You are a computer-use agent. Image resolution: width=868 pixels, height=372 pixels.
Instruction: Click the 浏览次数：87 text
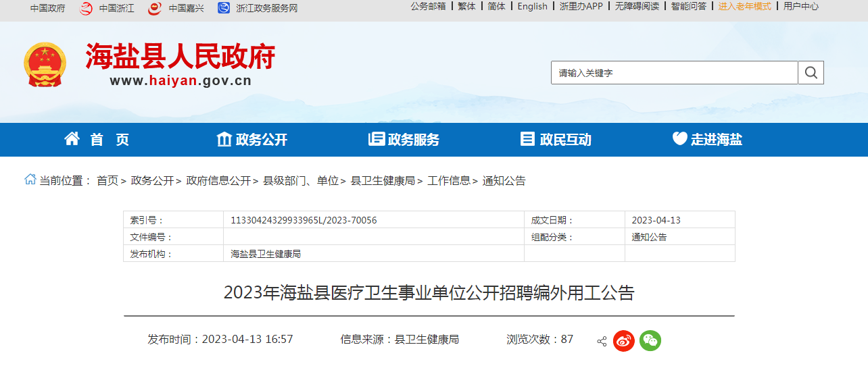click(540, 339)
